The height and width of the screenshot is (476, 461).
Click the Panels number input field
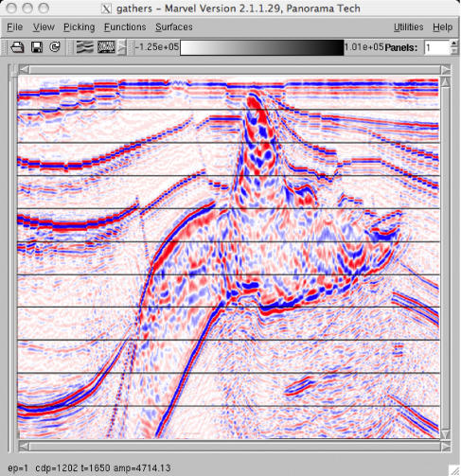click(437, 47)
